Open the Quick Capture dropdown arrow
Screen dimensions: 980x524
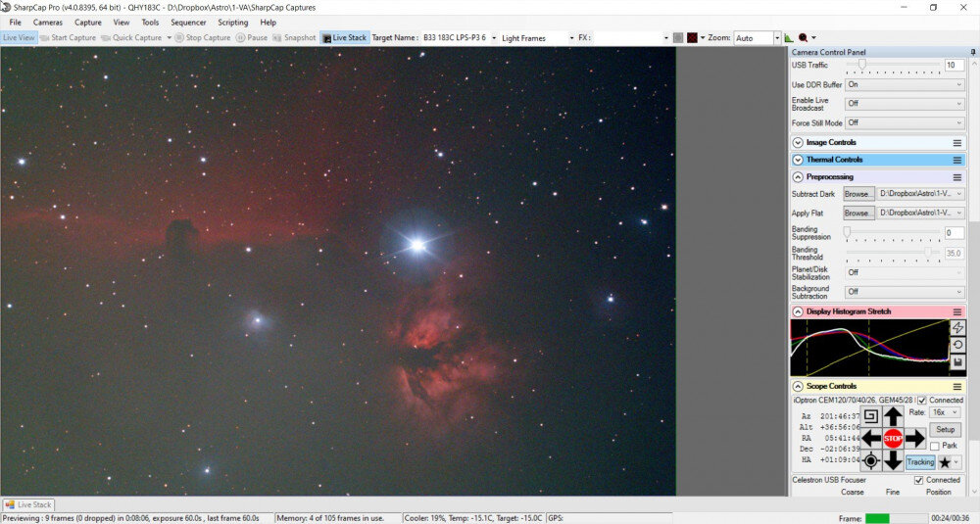tap(169, 37)
